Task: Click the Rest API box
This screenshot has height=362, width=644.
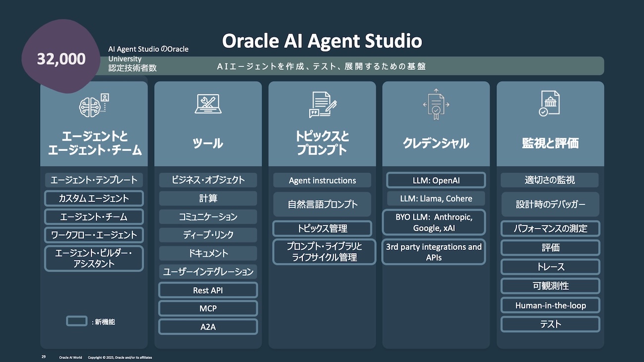Action: pos(208,290)
